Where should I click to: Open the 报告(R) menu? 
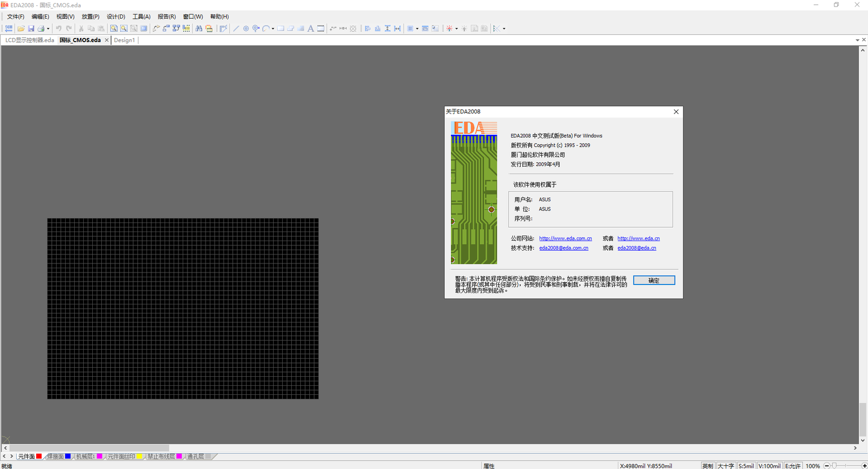coord(167,16)
